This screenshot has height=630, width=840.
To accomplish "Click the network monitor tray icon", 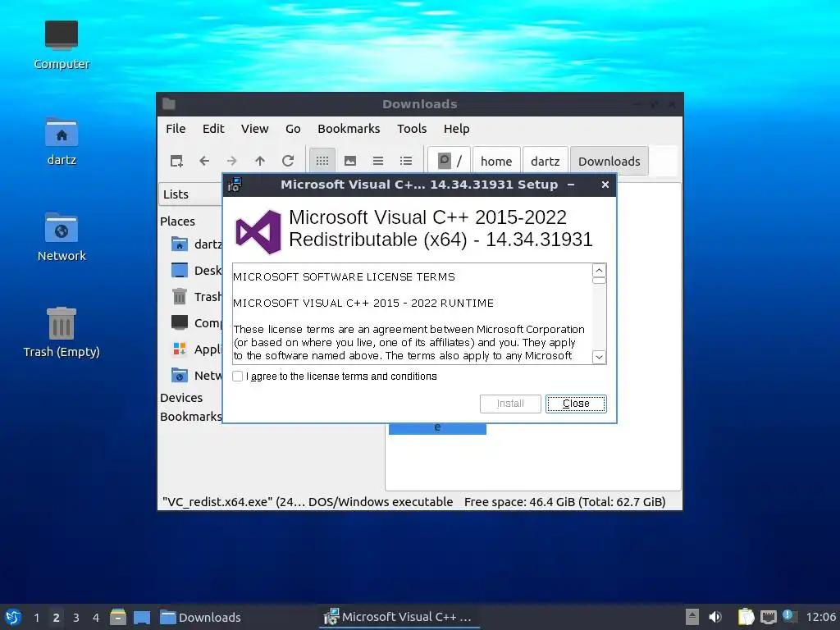I will coord(768,617).
